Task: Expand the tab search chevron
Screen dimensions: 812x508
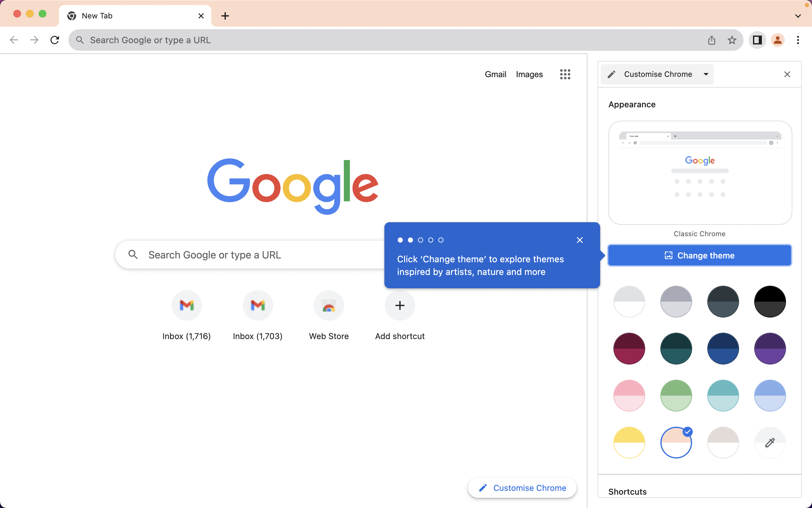Action: tap(798, 16)
